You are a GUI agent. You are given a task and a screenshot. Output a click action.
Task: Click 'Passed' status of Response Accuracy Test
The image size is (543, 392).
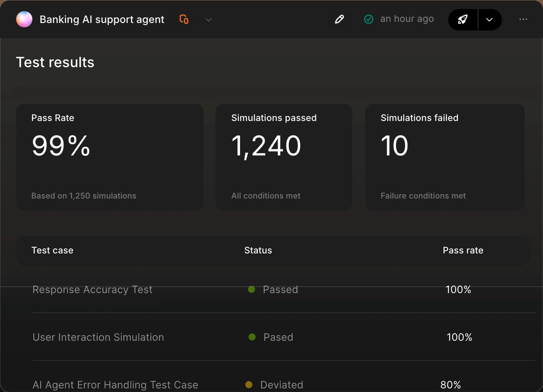pyautogui.click(x=280, y=290)
